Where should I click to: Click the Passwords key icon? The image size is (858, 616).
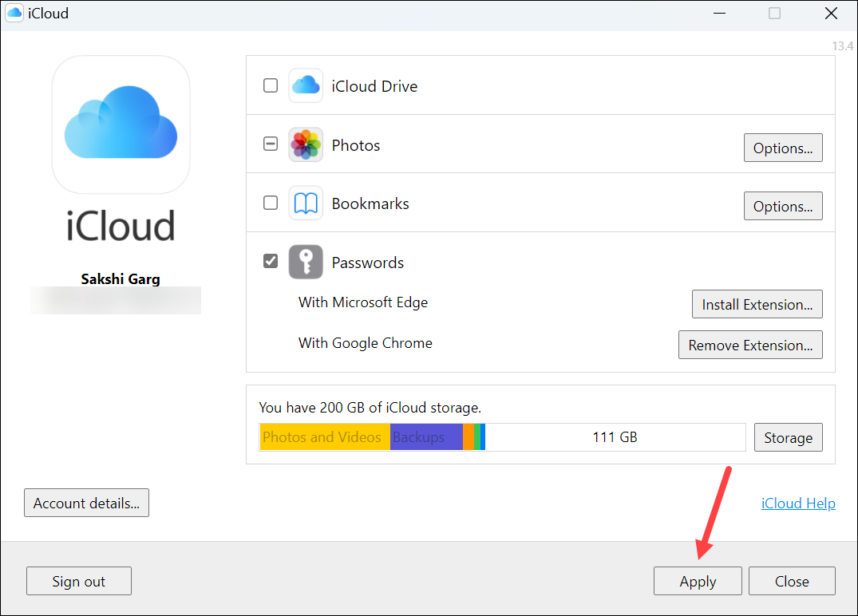click(306, 262)
